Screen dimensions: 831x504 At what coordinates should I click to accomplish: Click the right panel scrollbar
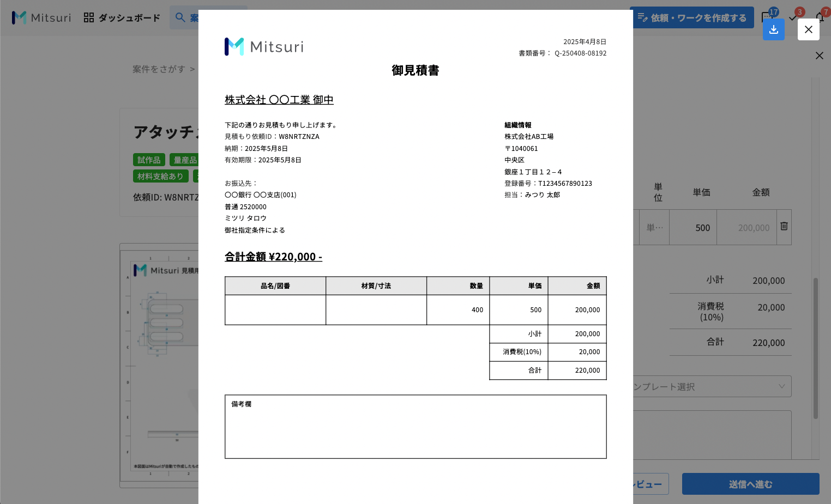(816, 349)
